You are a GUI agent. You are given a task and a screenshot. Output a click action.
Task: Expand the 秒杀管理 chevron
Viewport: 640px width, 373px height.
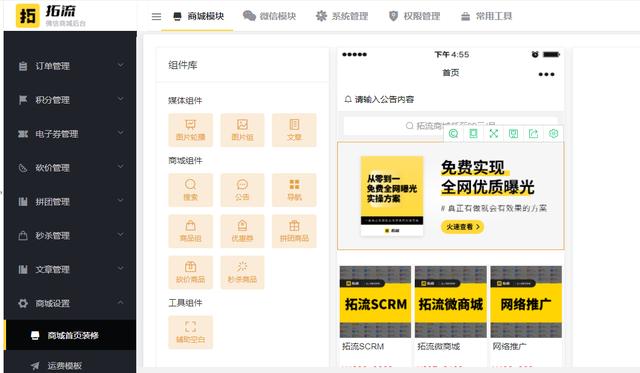point(121,234)
